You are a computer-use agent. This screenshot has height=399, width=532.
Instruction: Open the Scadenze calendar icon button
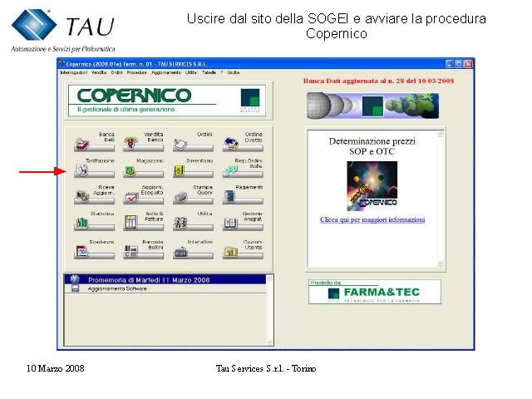pos(94,253)
